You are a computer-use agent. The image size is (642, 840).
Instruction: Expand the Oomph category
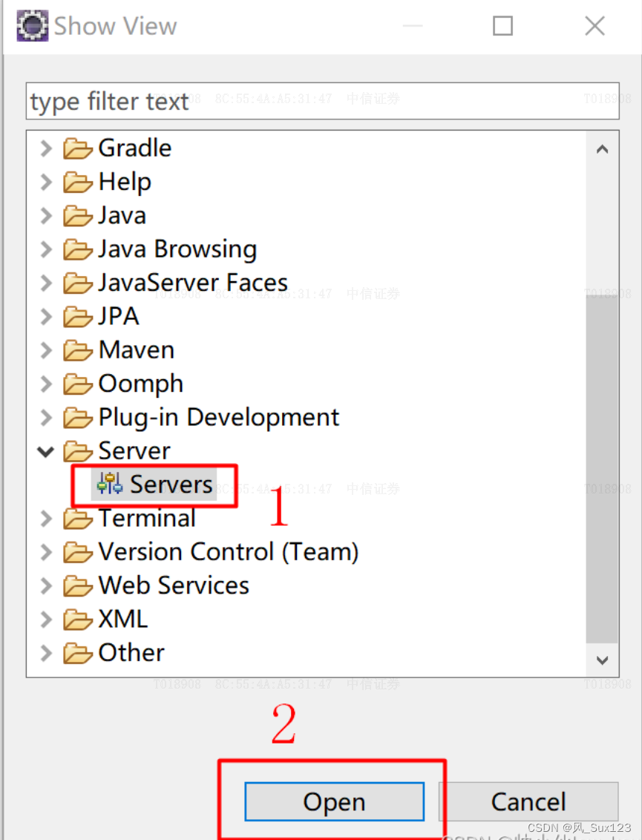pyautogui.click(x=47, y=384)
